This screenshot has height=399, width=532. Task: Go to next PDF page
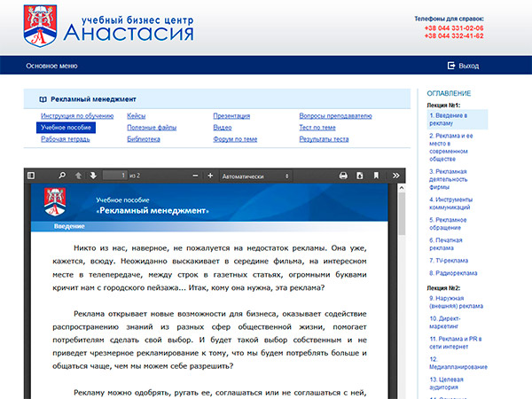click(x=92, y=176)
